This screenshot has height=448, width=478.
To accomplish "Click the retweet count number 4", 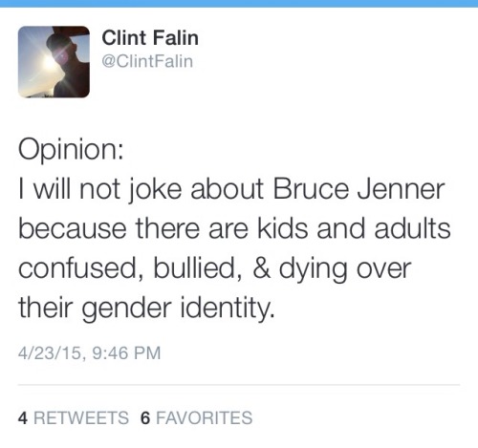I will [23, 418].
